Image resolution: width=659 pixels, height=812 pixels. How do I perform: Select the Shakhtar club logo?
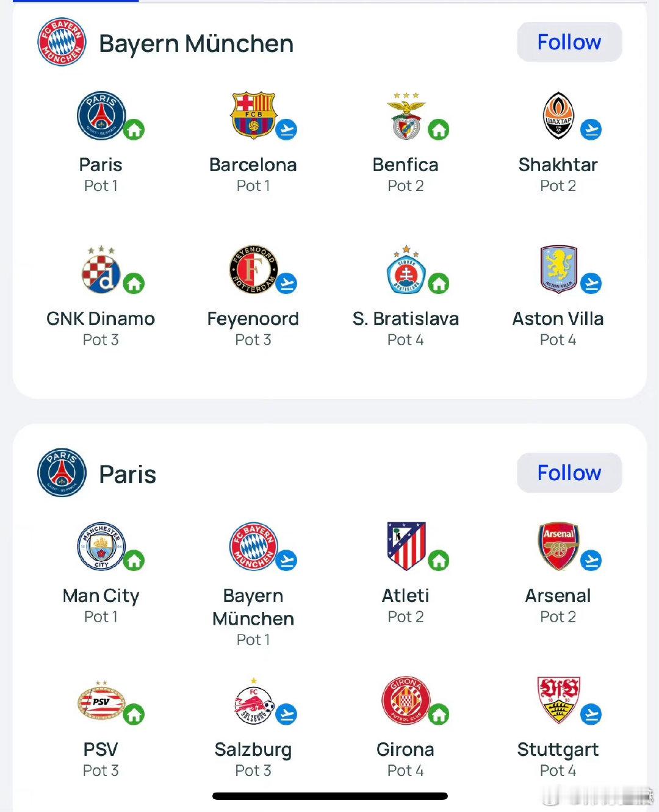[x=558, y=115]
